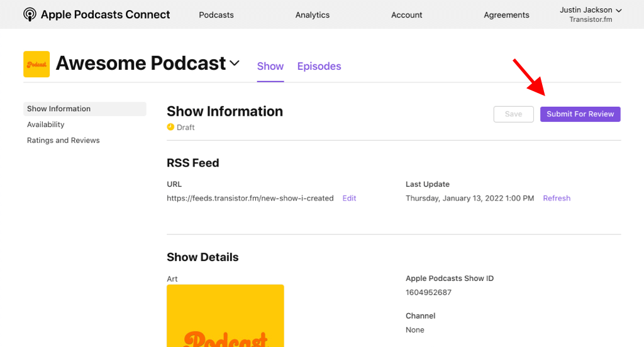
Task: Select the Show tab
Action: tap(270, 66)
